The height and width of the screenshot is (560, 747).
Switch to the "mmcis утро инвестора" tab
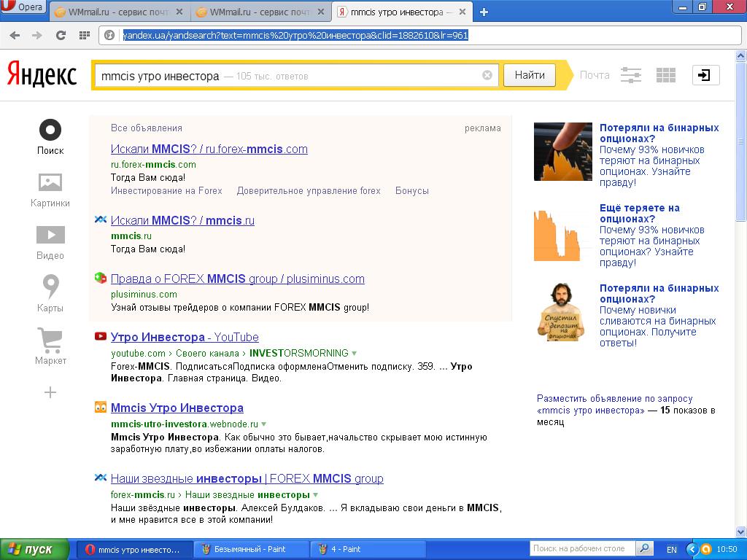[x=402, y=12]
